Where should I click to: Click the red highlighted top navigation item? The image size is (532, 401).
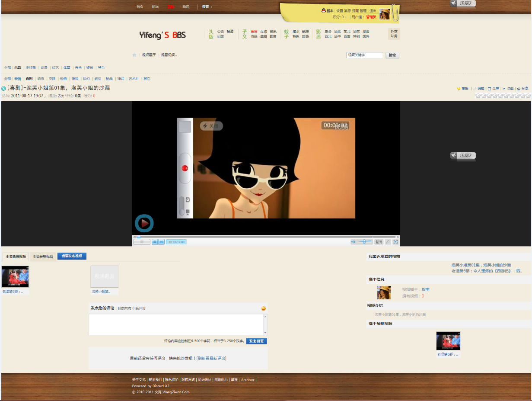point(171,7)
